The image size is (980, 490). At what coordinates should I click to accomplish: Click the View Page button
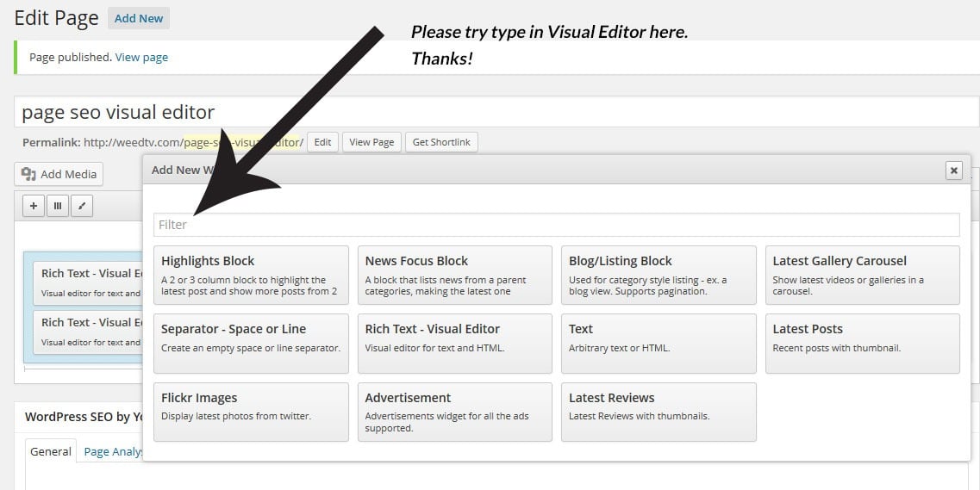371,142
